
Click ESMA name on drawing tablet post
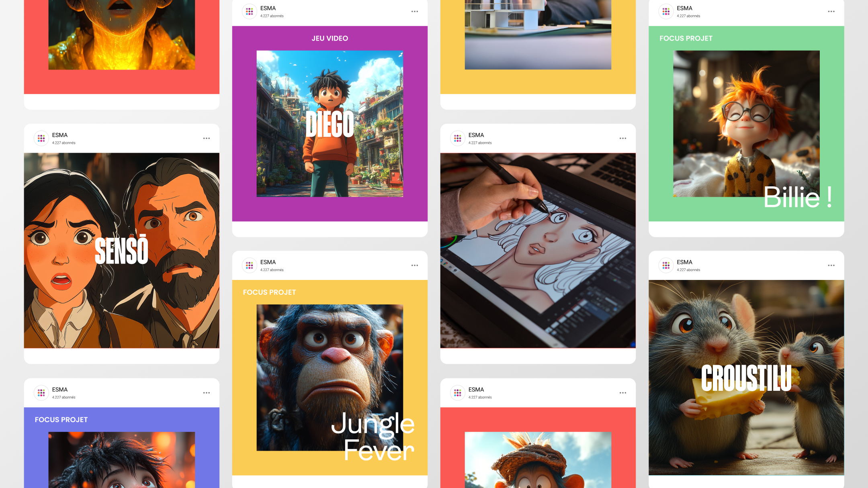pyautogui.click(x=476, y=135)
